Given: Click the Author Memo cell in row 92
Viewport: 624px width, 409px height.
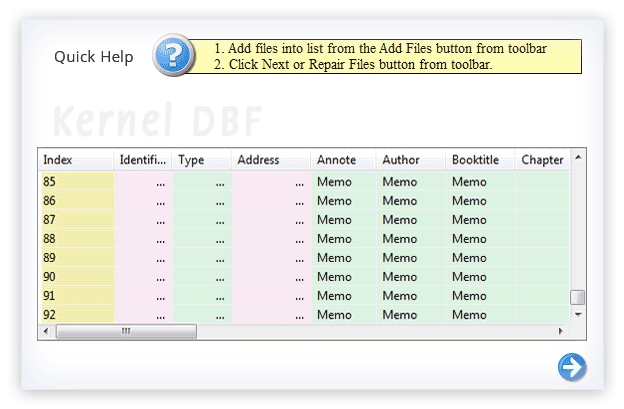Looking at the screenshot, I should click(x=411, y=314).
